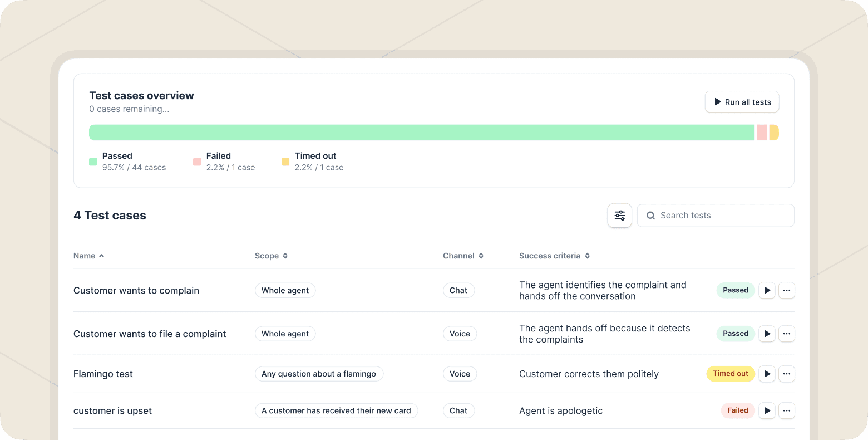Click 2.2% / 1 case under Timed out
Image resolution: width=868 pixels, height=440 pixels.
pyautogui.click(x=319, y=167)
